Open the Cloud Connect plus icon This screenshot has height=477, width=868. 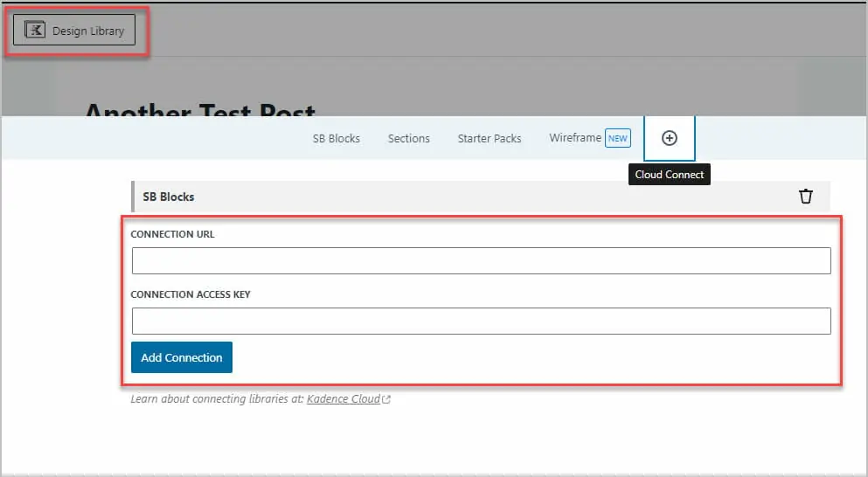pyautogui.click(x=669, y=138)
